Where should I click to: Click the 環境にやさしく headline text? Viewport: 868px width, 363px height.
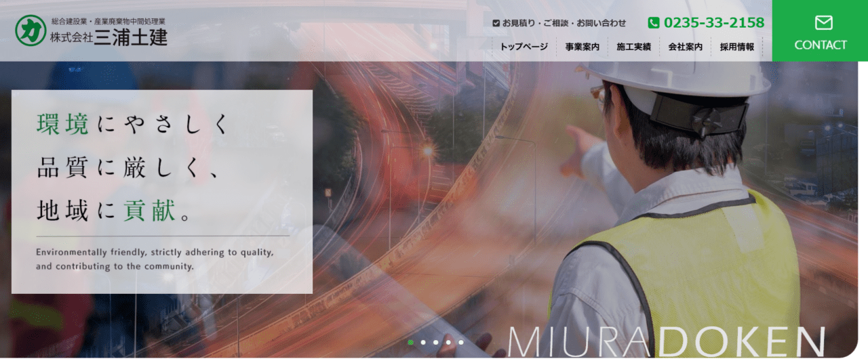point(133,125)
